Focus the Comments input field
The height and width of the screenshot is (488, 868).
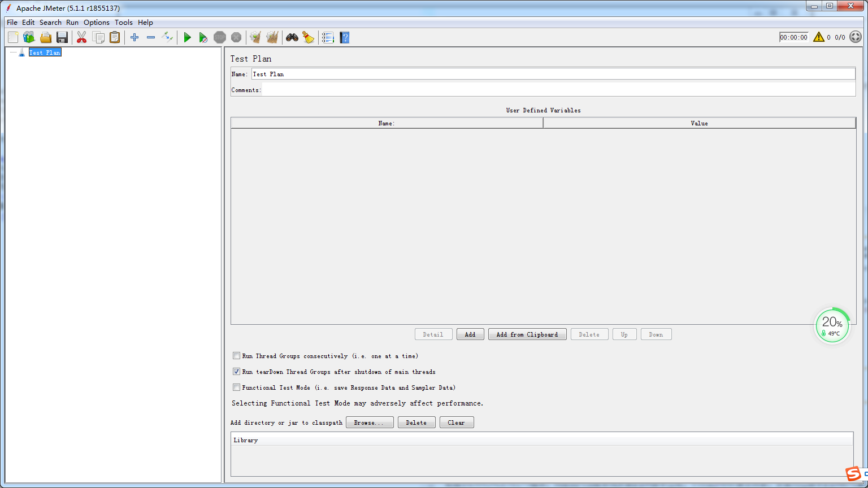tap(559, 90)
